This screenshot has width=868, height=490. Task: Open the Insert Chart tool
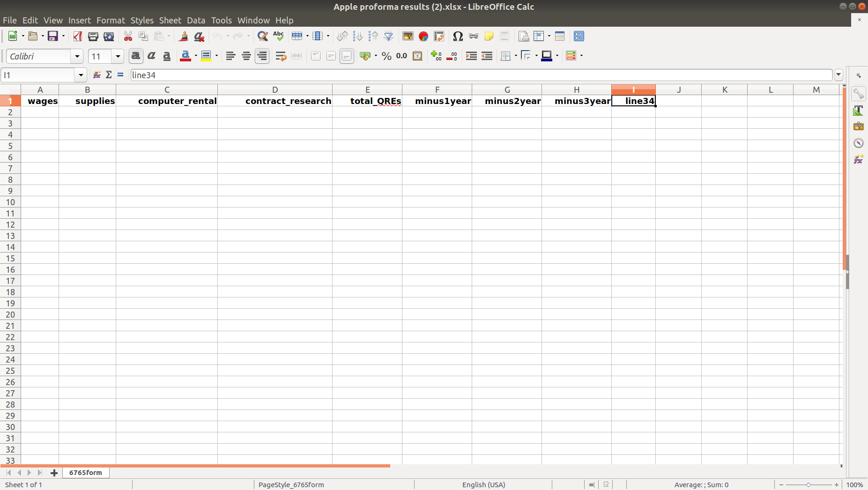[x=423, y=36]
